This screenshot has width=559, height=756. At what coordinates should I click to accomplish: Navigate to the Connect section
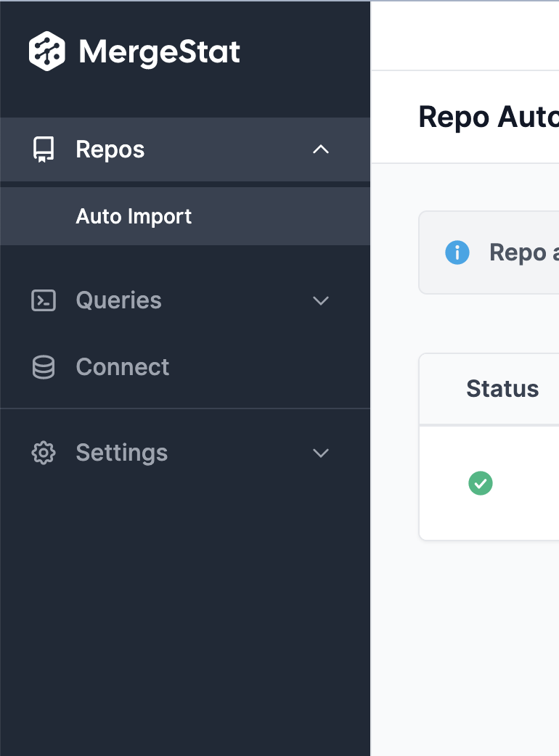[123, 367]
